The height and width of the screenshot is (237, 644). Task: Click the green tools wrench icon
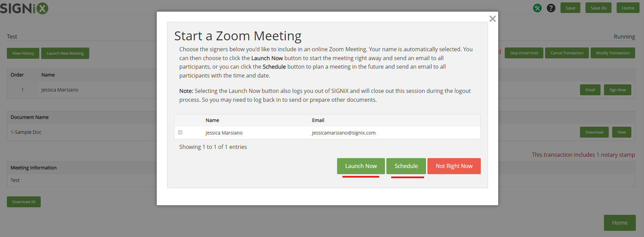pos(537,8)
